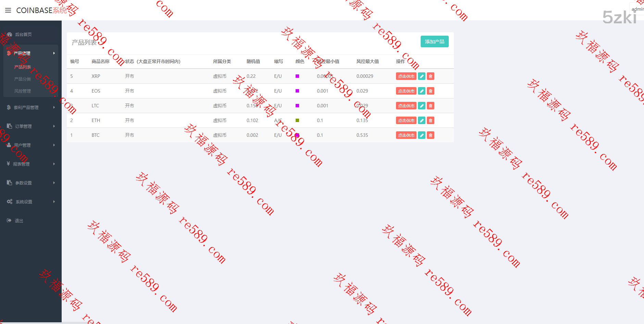Expand the 订单管理 sidebar menu
This screenshot has height=324, width=644.
23,126
